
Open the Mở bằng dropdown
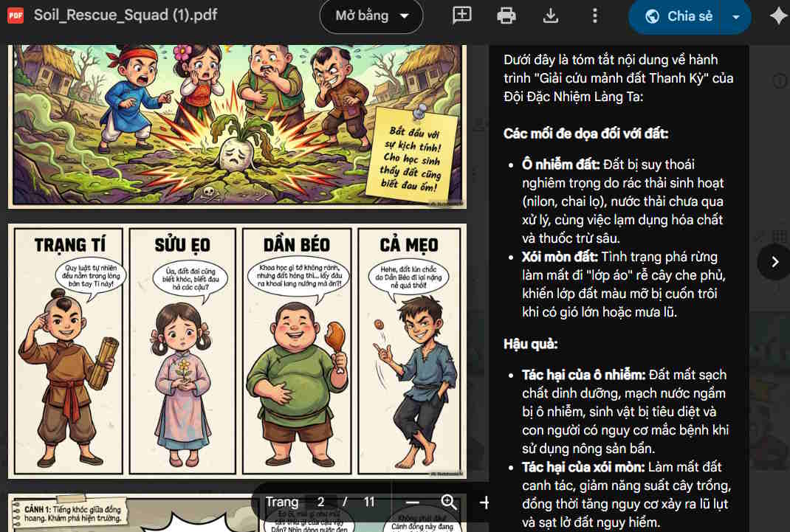[371, 15]
